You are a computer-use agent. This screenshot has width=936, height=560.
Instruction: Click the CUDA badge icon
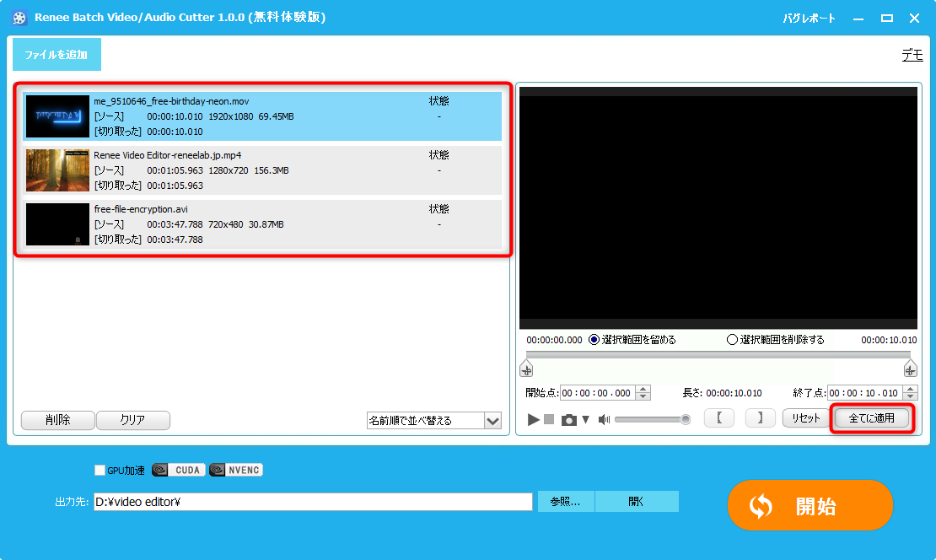tap(179, 470)
